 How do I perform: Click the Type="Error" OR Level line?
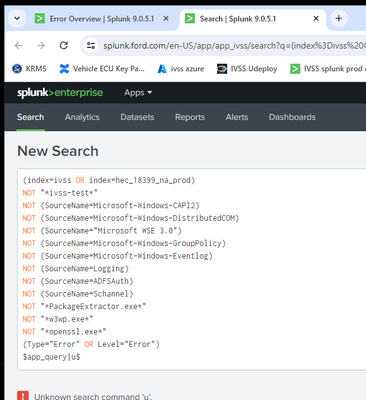pyautogui.click(x=91, y=344)
